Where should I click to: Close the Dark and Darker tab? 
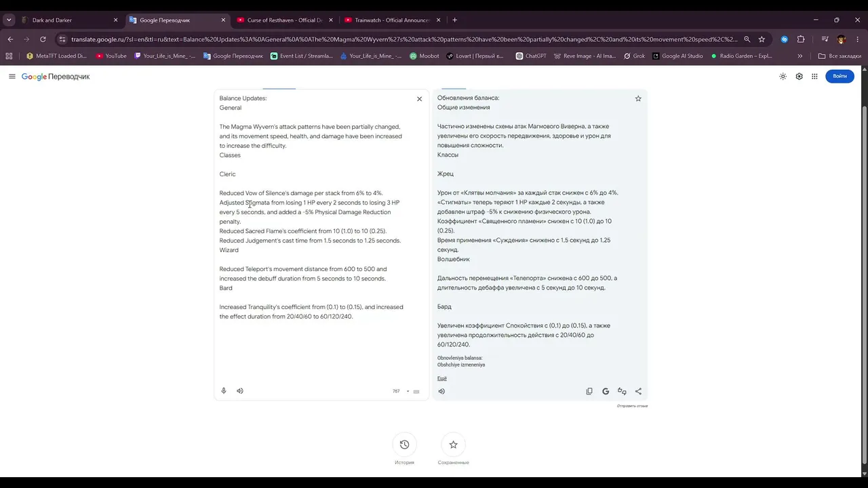point(115,20)
